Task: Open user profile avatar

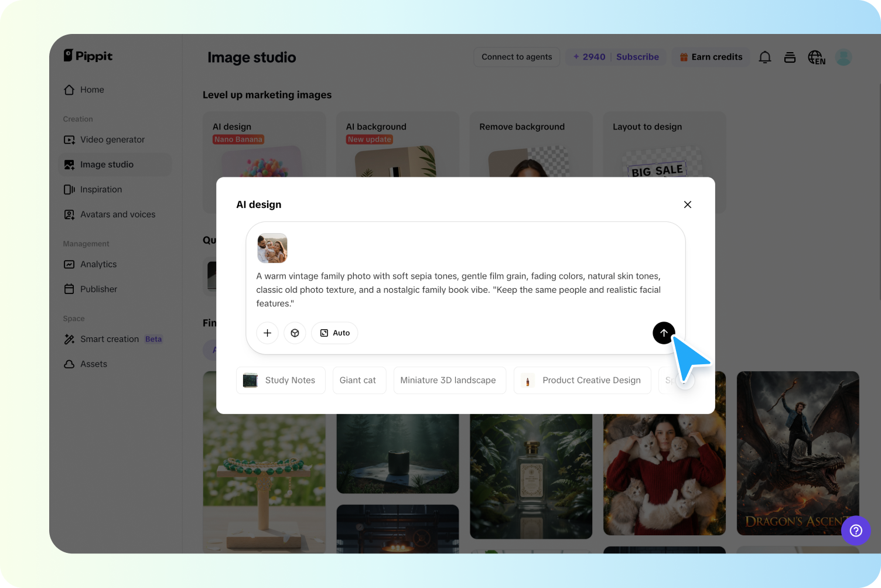Action: pos(843,57)
